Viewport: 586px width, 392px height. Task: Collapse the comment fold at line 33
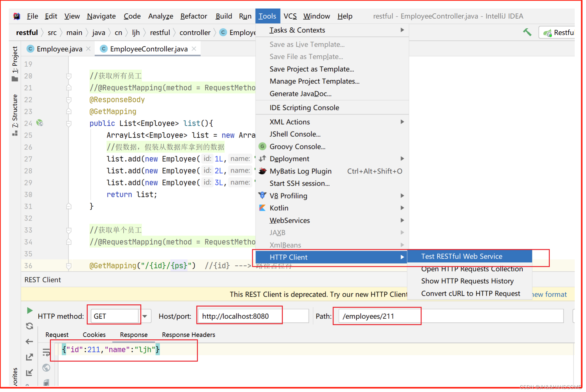click(x=69, y=230)
